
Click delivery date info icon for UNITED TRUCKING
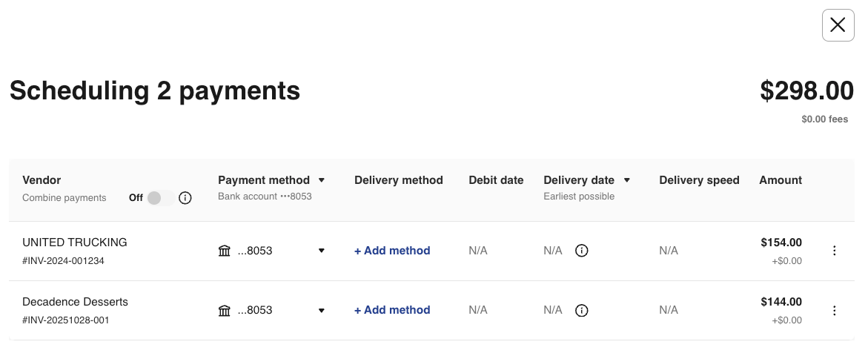[x=582, y=251]
